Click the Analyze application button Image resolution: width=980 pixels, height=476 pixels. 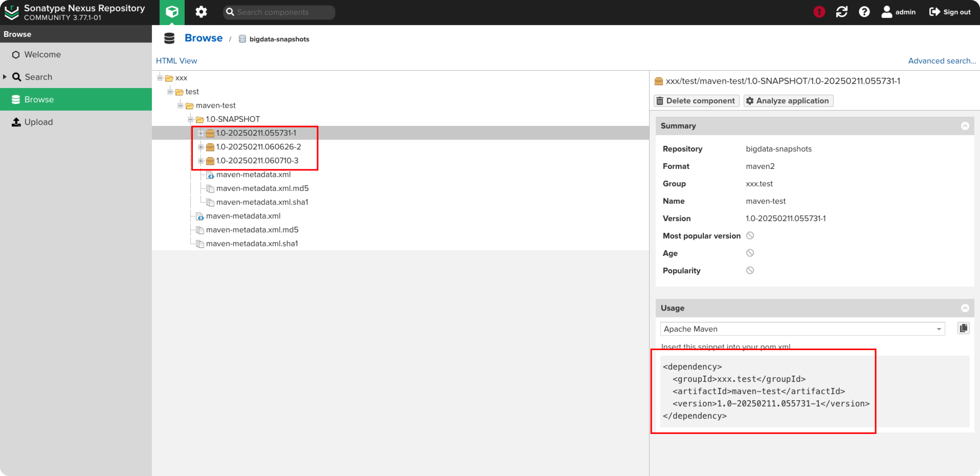[x=788, y=101]
